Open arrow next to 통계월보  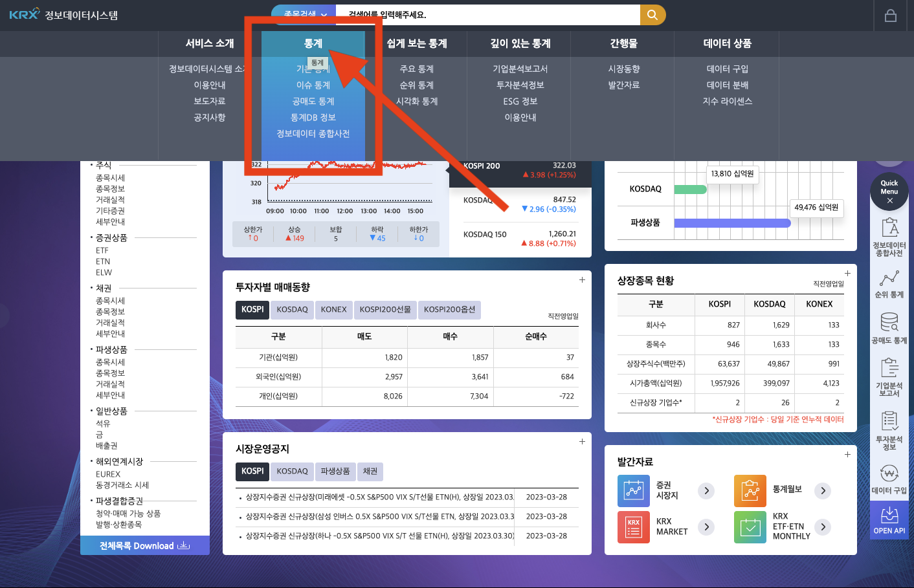tap(823, 491)
